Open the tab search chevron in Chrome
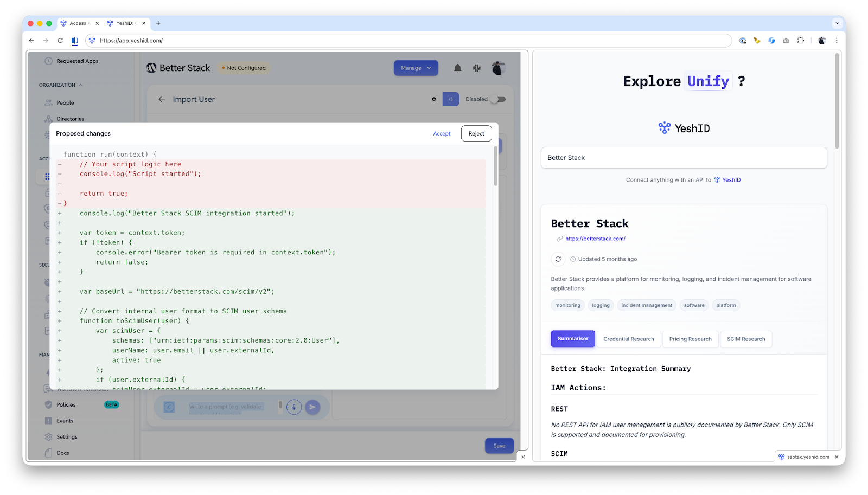The width and height of the screenshot is (868, 495). pyautogui.click(x=837, y=23)
